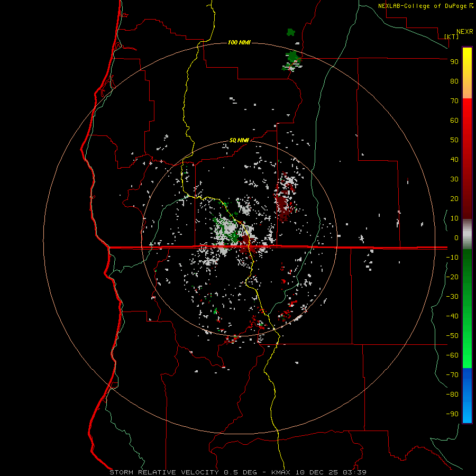Click the [KT] units label
The height and width of the screenshot is (476, 476).
click(x=451, y=36)
